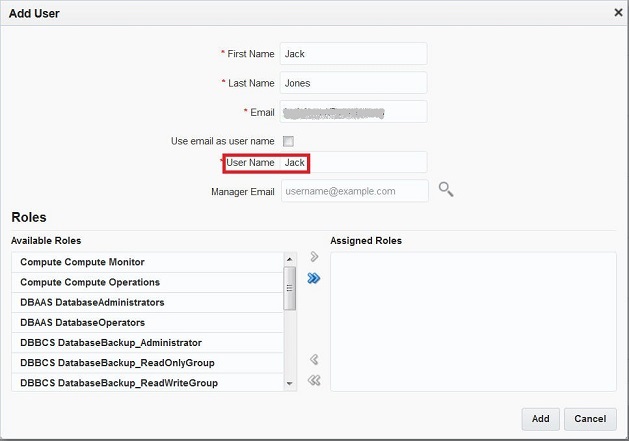Click the Cancel button

pos(590,419)
